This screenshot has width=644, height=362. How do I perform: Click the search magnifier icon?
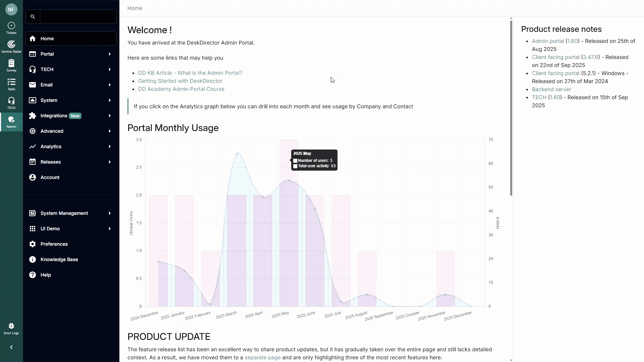tap(33, 16)
